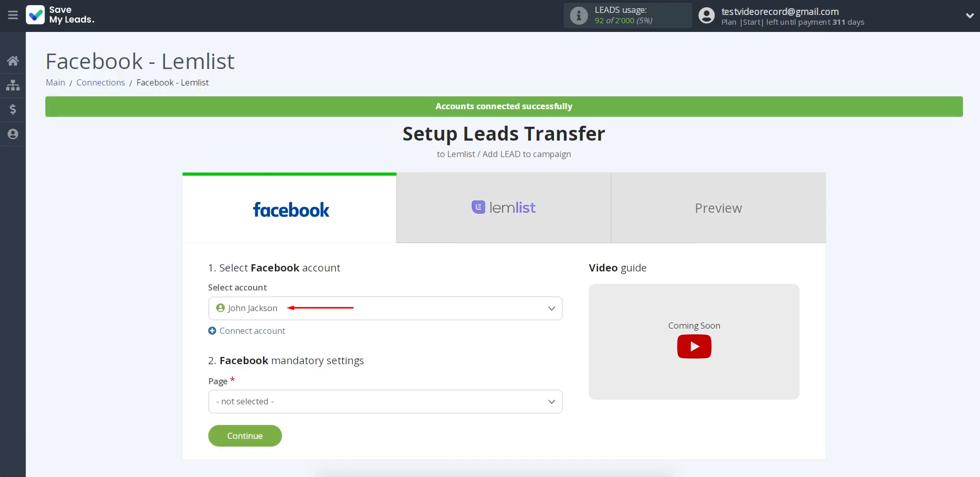Click the Setup Leads Transfer heading
This screenshot has height=477, width=980.
coord(504,133)
